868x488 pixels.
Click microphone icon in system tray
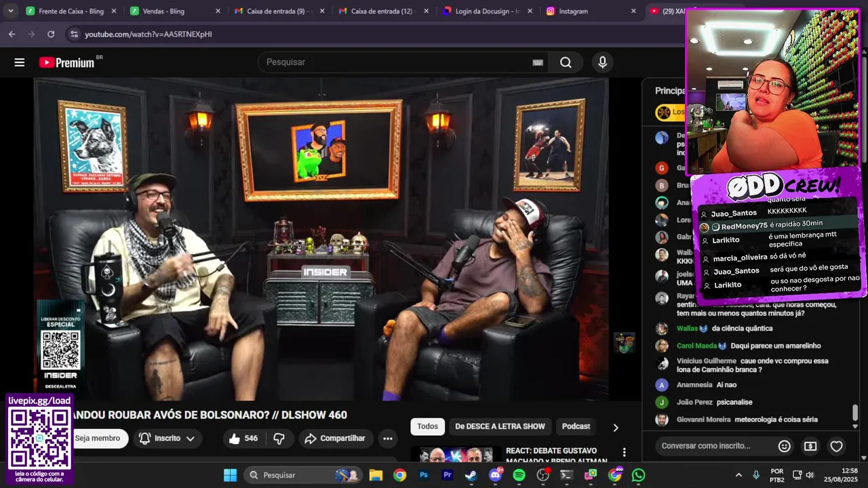[x=756, y=475]
